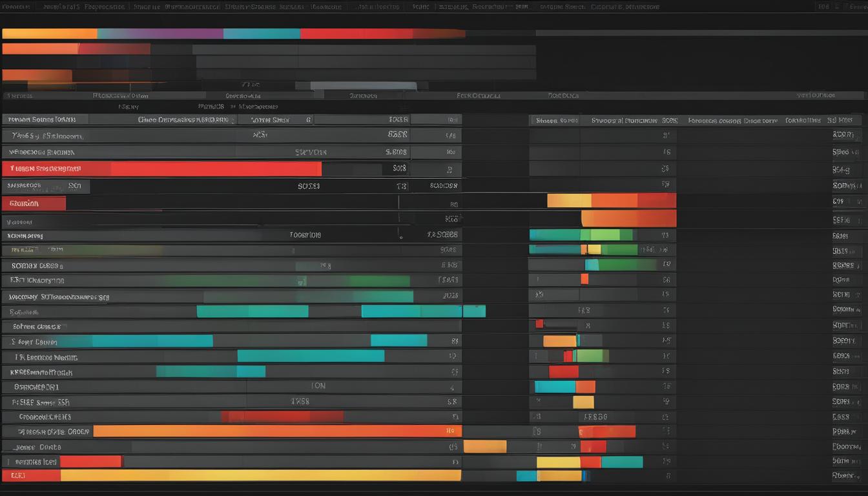Select the long bright red bar in the left table

pos(216,169)
